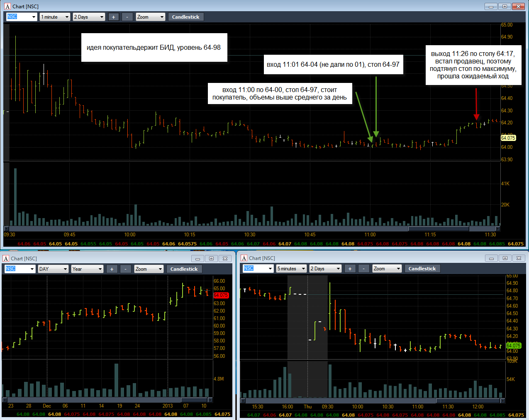Click the A icon of 5 minutes chart window
The height and width of the screenshot is (420, 529).
pos(244,258)
